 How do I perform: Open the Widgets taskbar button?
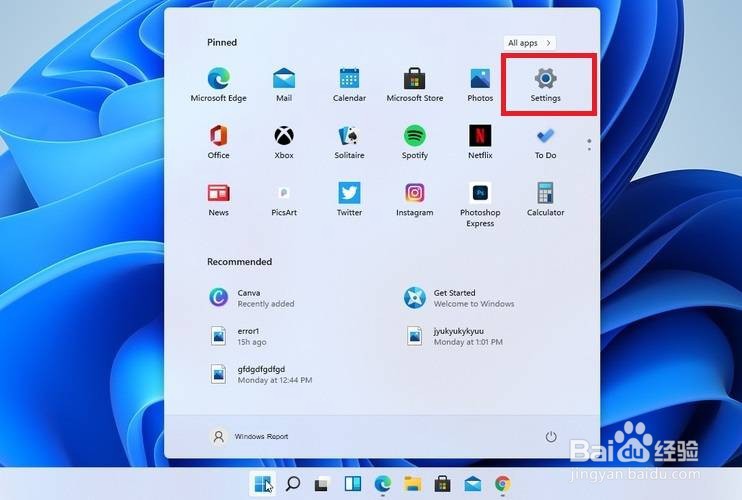point(353,483)
